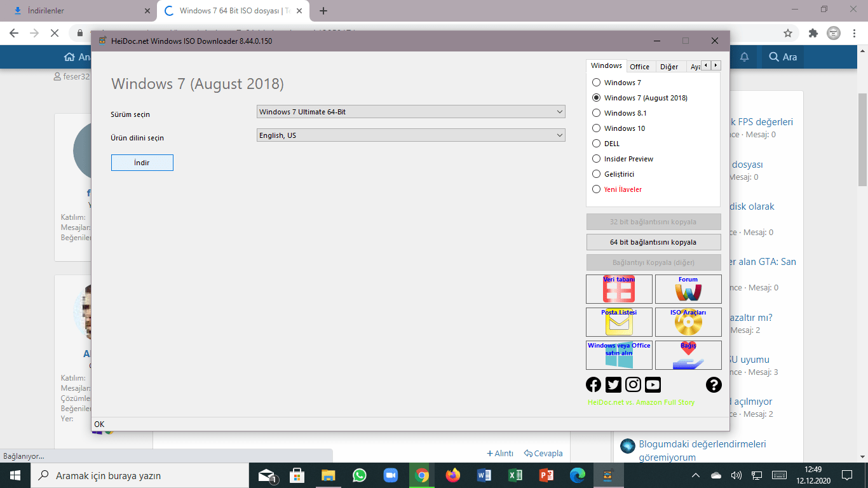Open the ISO Araçları disc icon
The width and height of the screenshot is (868, 488).
coord(688,322)
